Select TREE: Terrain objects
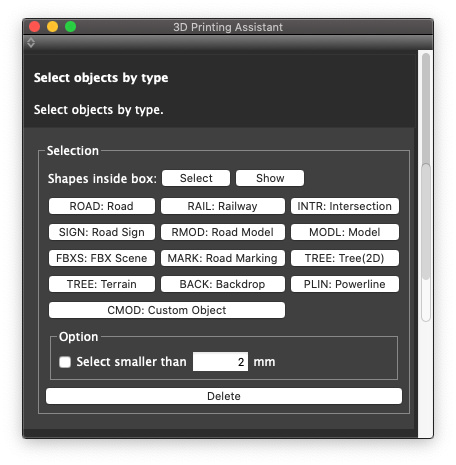The width and height of the screenshot is (456, 465). 102,284
